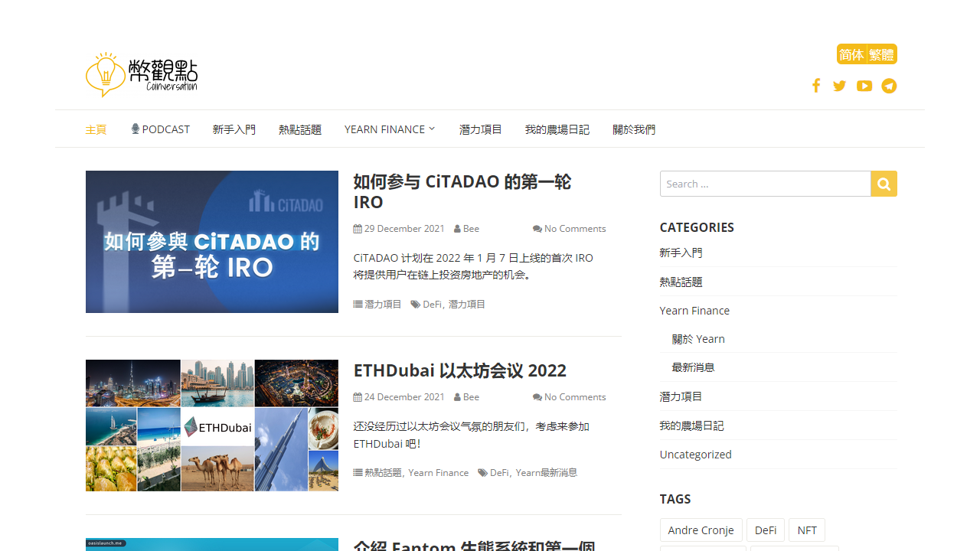The height and width of the screenshot is (551, 980).
Task: Click the 24 December 2021 date link
Action: [x=404, y=396]
